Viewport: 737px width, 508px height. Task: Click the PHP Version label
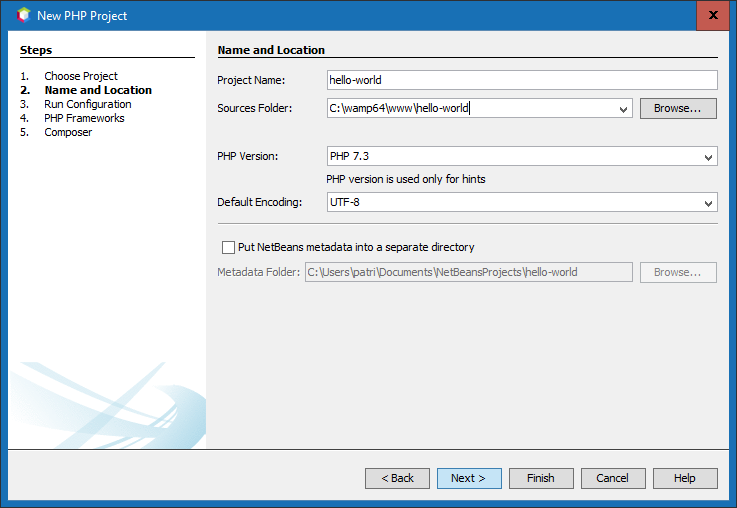click(x=247, y=156)
